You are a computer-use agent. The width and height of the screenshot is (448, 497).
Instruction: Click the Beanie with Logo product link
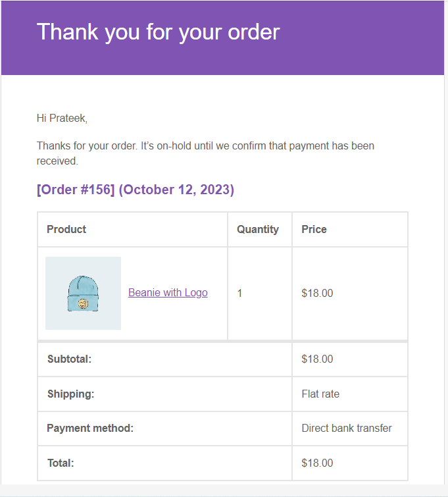[x=168, y=293]
